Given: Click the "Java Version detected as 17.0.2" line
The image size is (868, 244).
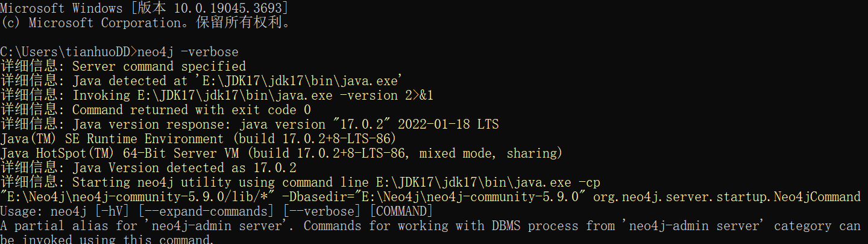Looking at the screenshot, I should 184,168.
